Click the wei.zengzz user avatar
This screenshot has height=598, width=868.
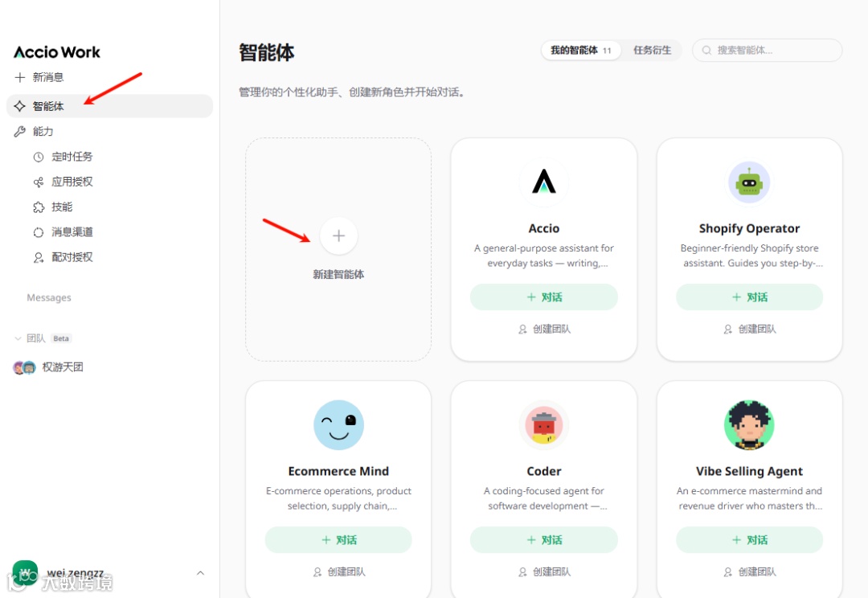pos(25,572)
